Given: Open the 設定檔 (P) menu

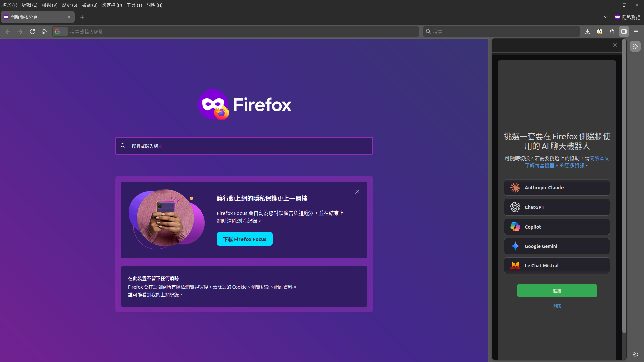Looking at the screenshot, I should point(112,5).
